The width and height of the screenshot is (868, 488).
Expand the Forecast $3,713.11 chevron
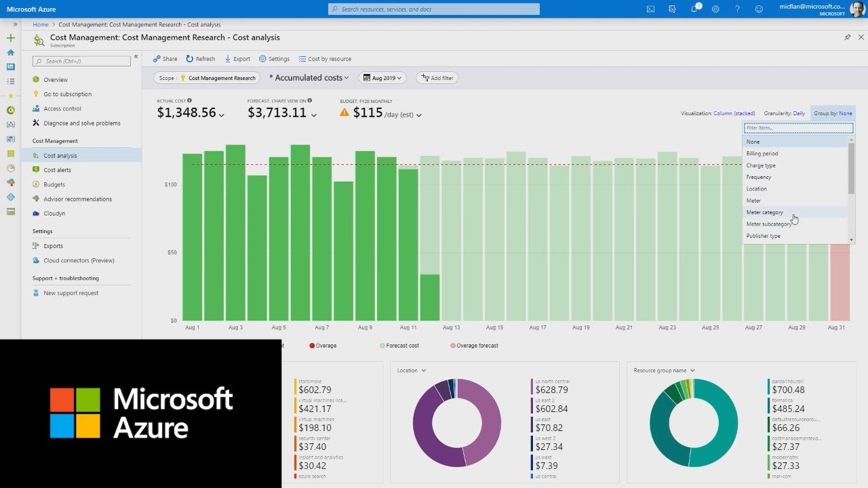(313, 115)
